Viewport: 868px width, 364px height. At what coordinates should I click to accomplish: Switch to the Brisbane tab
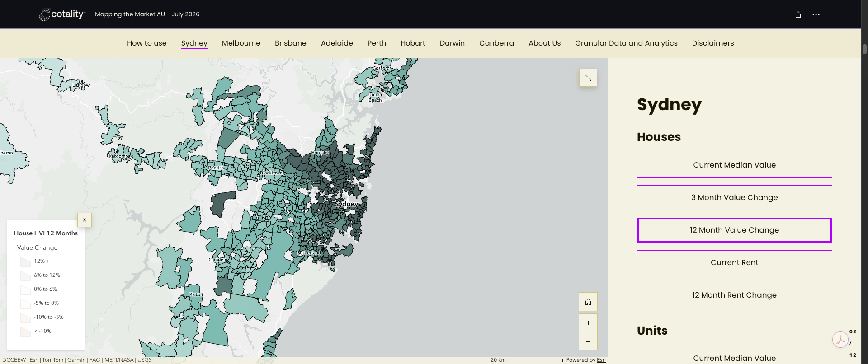(291, 43)
